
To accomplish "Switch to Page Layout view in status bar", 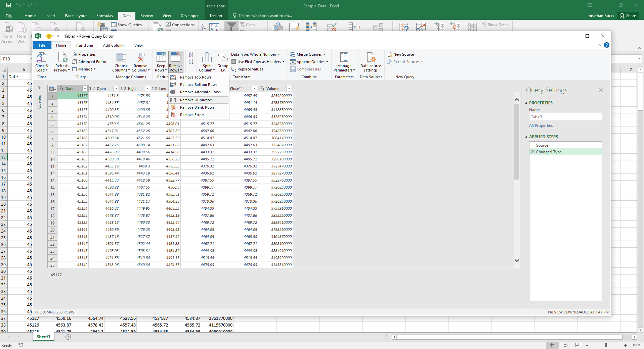I will (x=565, y=345).
